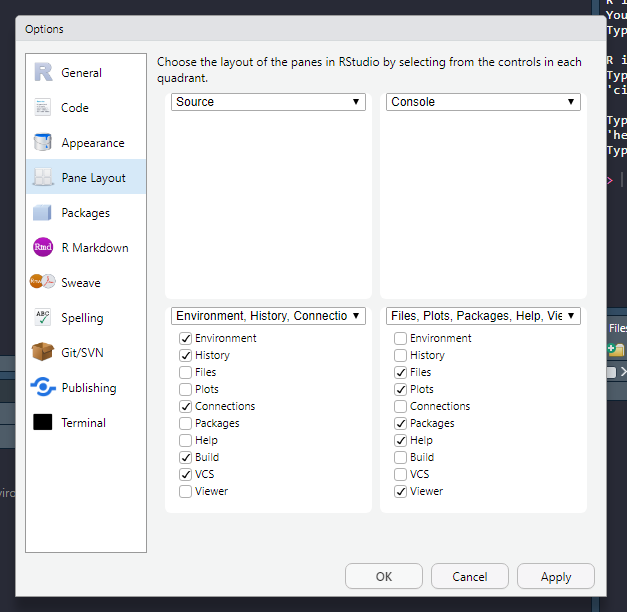Viewport: 627px width, 612px height.
Task: Check Help in left quadrant
Action: click(x=186, y=440)
